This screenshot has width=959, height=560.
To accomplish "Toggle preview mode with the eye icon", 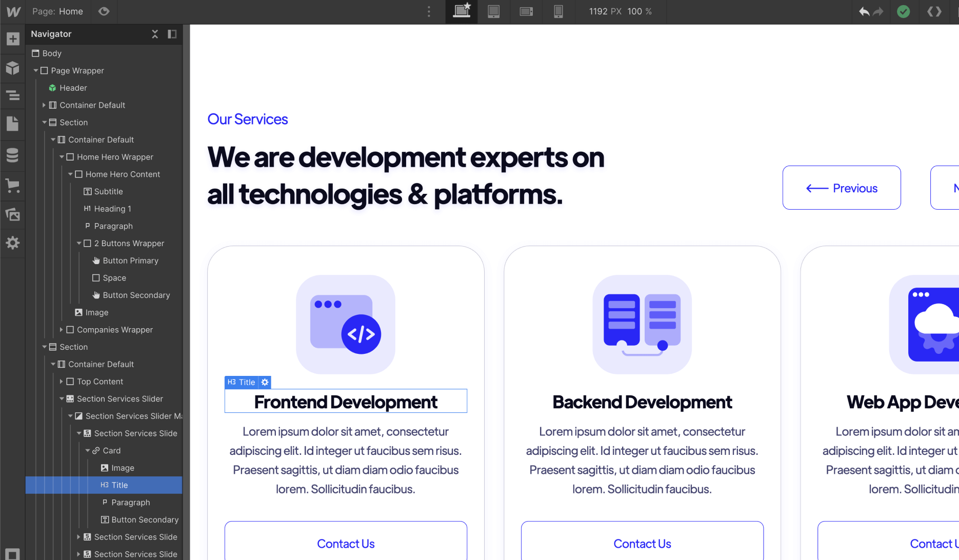I will pyautogui.click(x=104, y=11).
